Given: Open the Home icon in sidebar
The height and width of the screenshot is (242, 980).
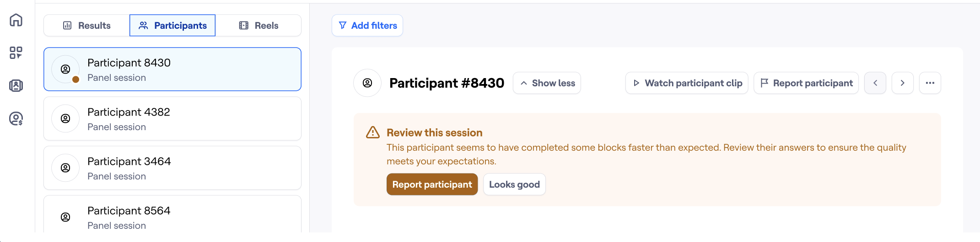Looking at the screenshot, I should point(16,20).
